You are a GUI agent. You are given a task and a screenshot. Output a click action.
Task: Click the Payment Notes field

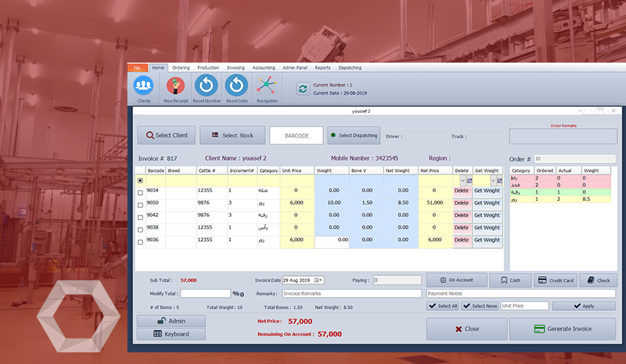(x=521, y=293)
